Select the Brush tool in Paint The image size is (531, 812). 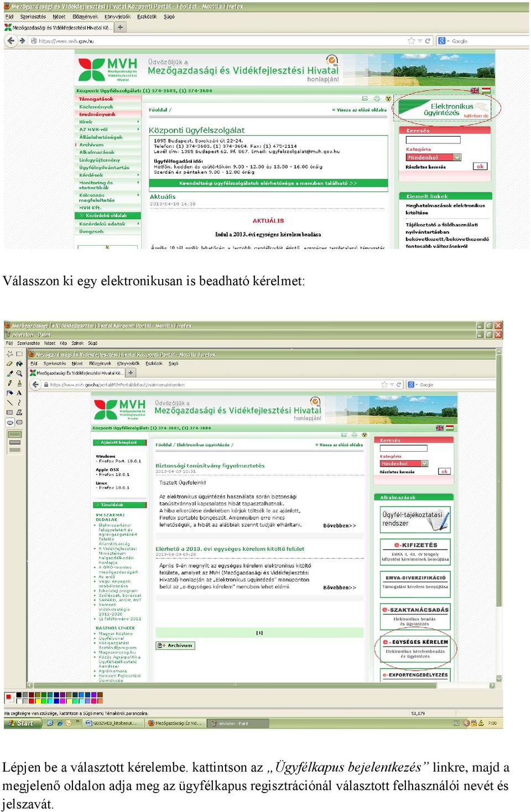19,383
